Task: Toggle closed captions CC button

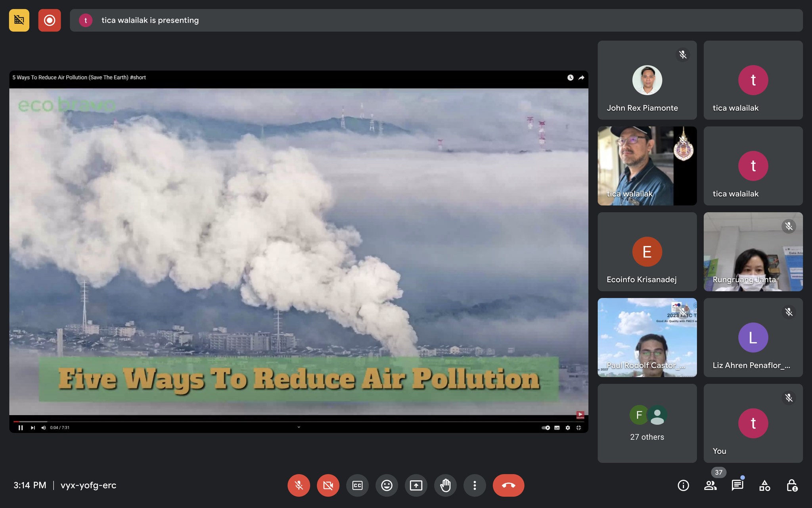Action: [x=357, y=485]
